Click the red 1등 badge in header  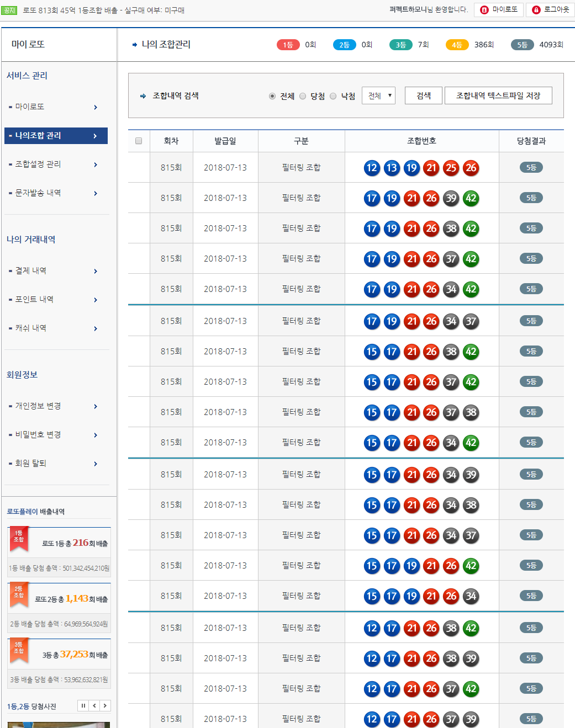[288, 45]
